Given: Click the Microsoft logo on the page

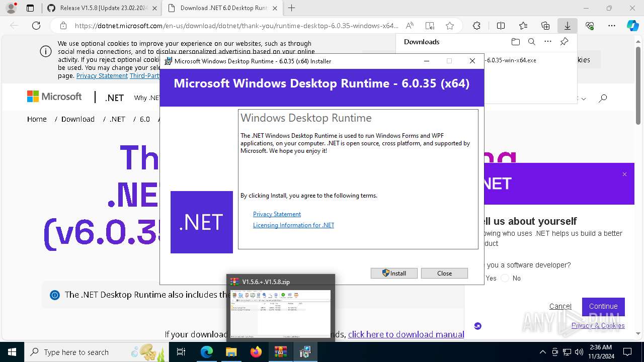Looking at the screenshot, I should [x=54, y=97].
